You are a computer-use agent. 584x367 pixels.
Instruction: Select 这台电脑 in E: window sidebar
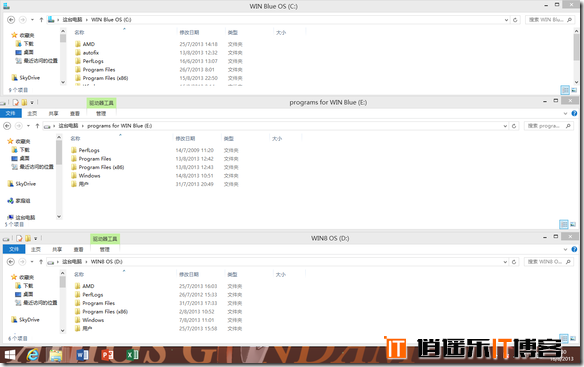pyautogui.click(x=22, y=218)
